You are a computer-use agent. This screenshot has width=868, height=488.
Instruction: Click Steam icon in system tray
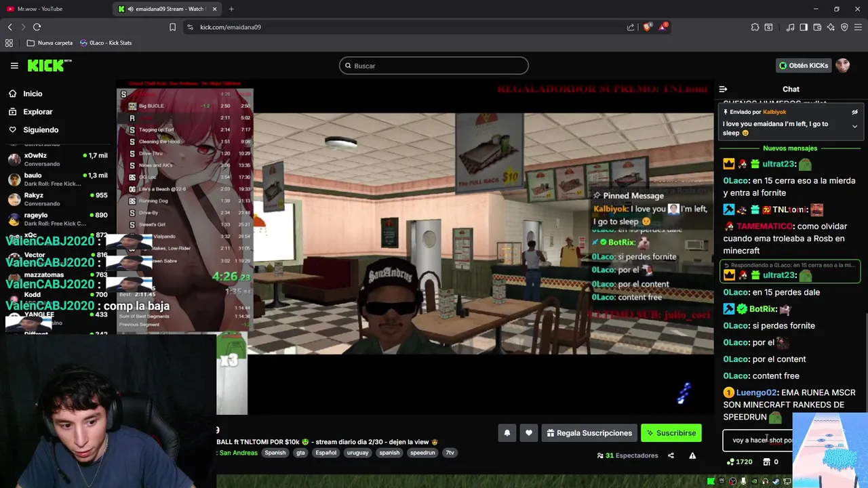tap(776, 481)
